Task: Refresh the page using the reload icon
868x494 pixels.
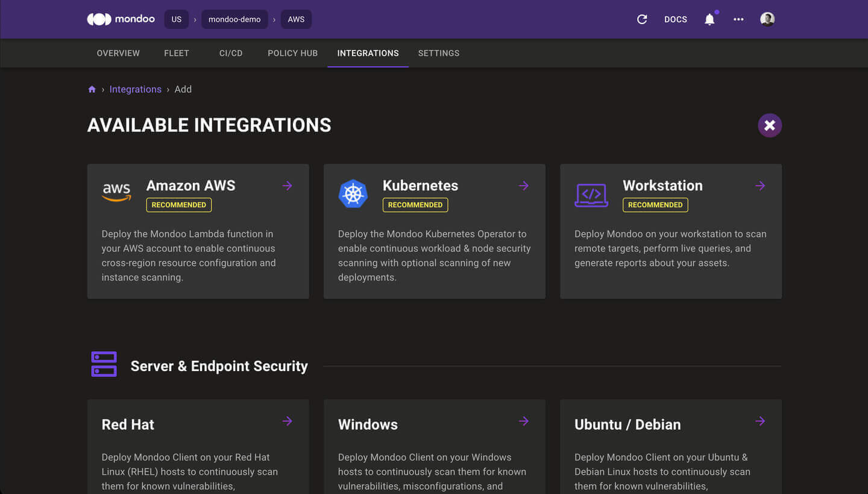Action: pyautogui.click(x=641, y=19)
